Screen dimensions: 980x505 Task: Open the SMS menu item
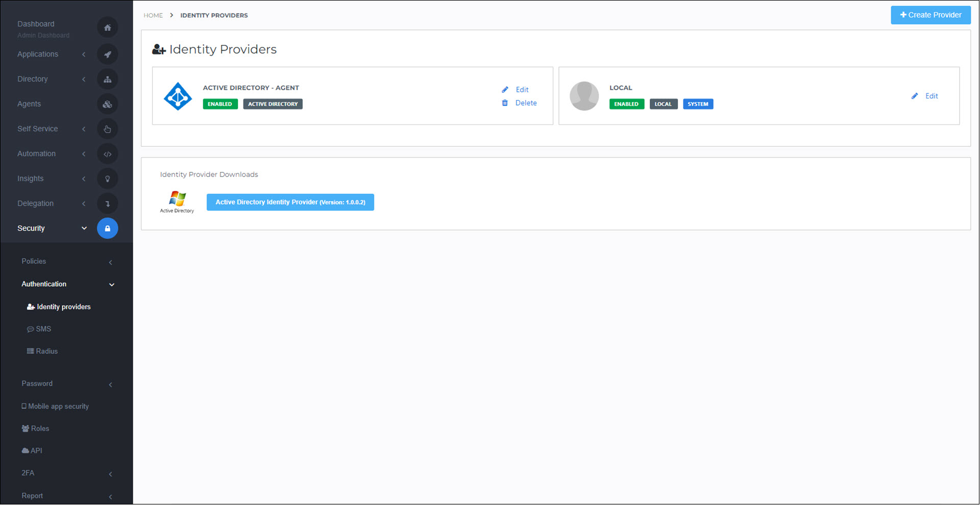pos(39,329)
